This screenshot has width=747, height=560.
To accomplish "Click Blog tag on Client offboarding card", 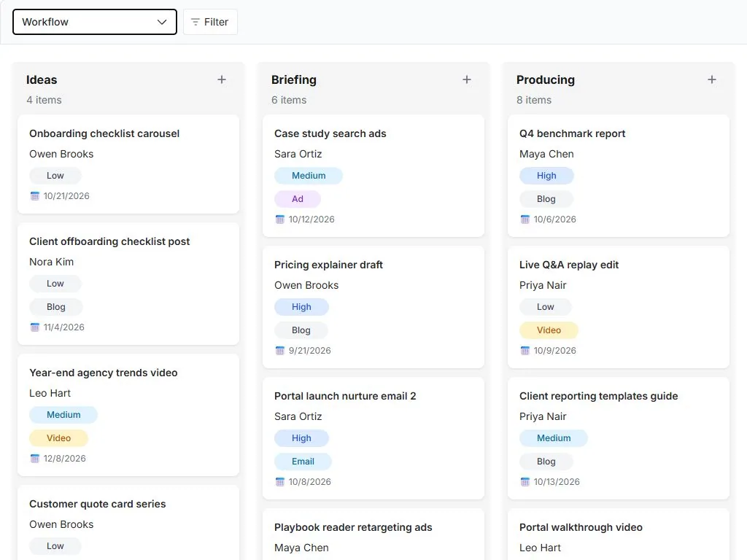I will pyautogui.click(x=55, y=307).
